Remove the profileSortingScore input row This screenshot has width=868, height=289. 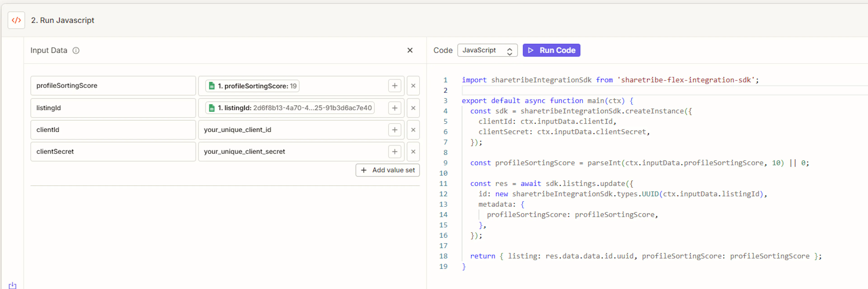[x=413, y=86]
